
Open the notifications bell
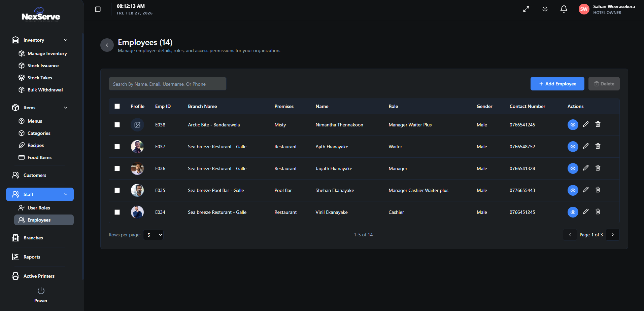point(564,9)
